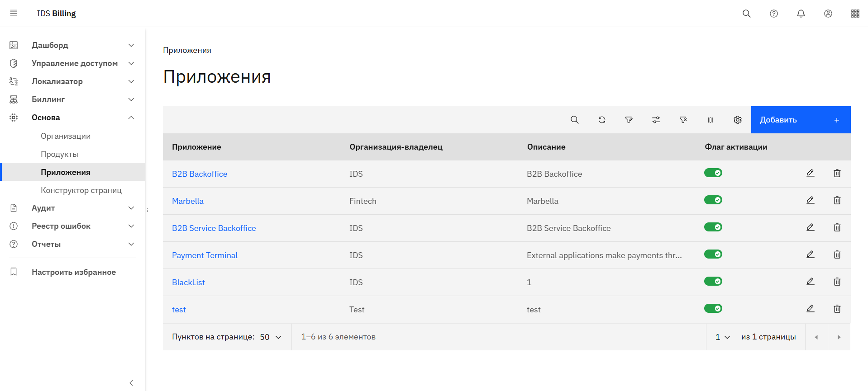Screen dimensions: 868x391
Task: Open table settings gear icon
Action: (x=737, y=120)
